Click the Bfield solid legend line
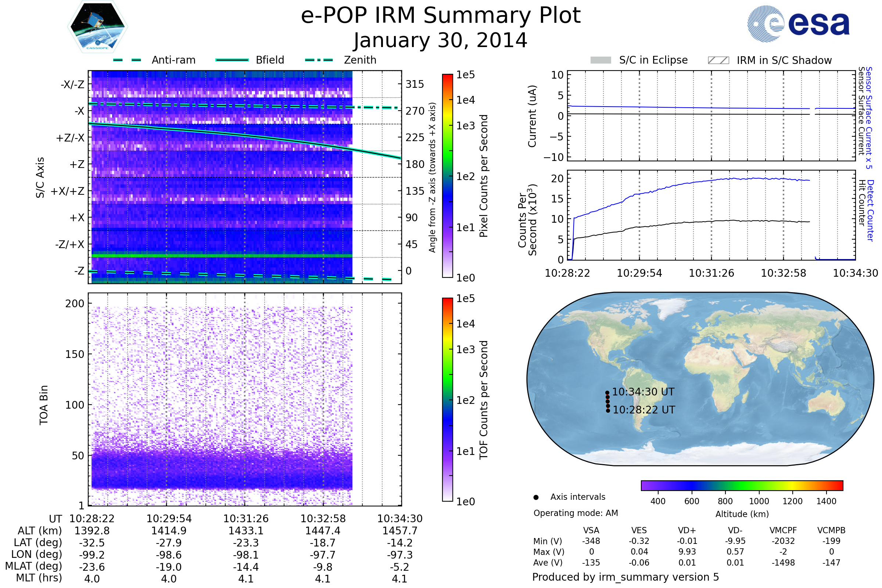This screenshot has width=882, height=588. tap(232, 60)
